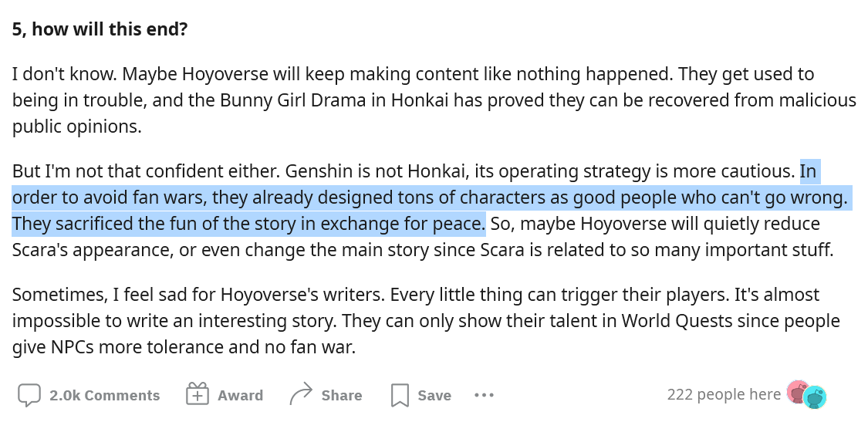Viewport: 868px width, 422px height.
Task: Click the highlighted sentence about fan wars
Action: [429, 197]
